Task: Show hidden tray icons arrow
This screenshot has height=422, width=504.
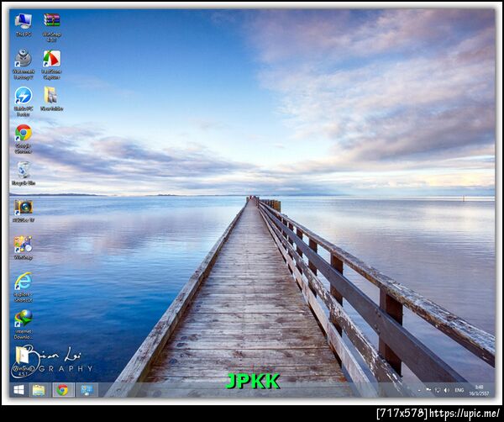Action: pyautogui.click(x=419, y=390)
